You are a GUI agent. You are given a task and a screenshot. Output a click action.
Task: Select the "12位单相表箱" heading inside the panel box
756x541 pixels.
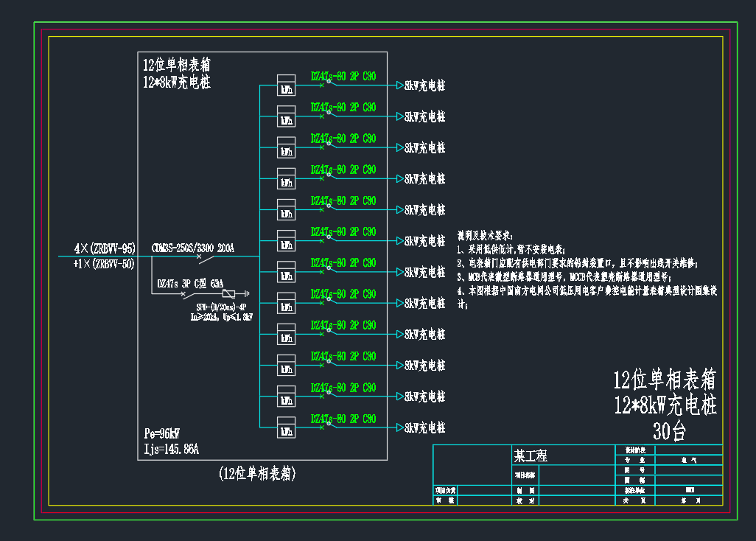pos(176,65)
